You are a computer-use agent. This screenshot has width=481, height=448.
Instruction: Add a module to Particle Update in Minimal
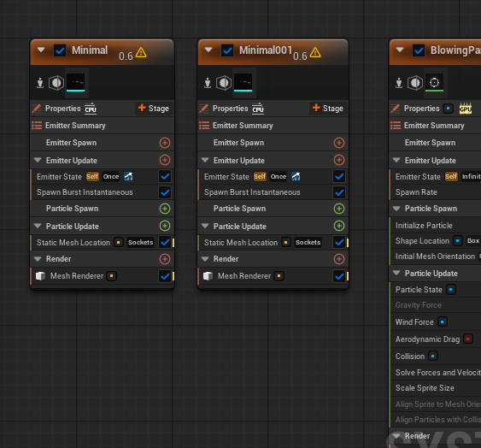(x=165, y=226)
